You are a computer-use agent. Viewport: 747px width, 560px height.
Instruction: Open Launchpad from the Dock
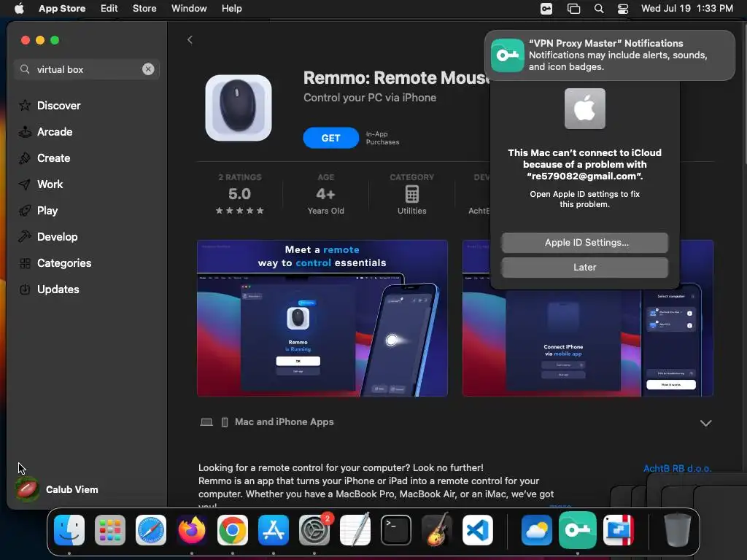tap(110, 530)
